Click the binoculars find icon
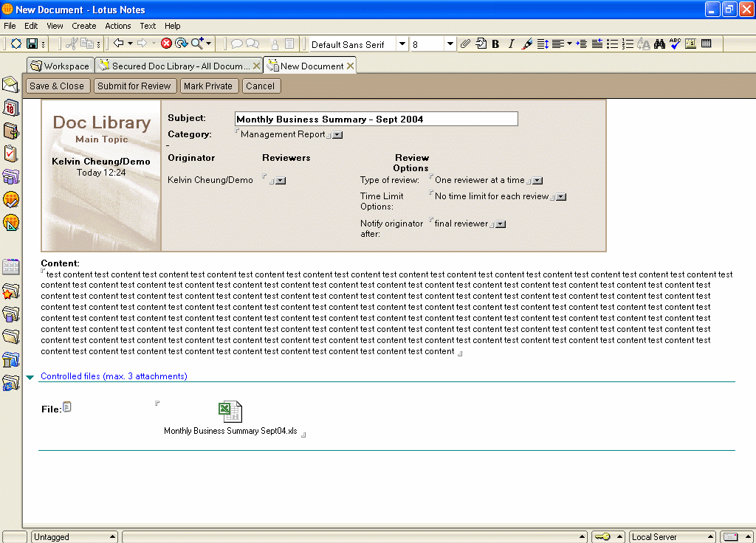 659,44
